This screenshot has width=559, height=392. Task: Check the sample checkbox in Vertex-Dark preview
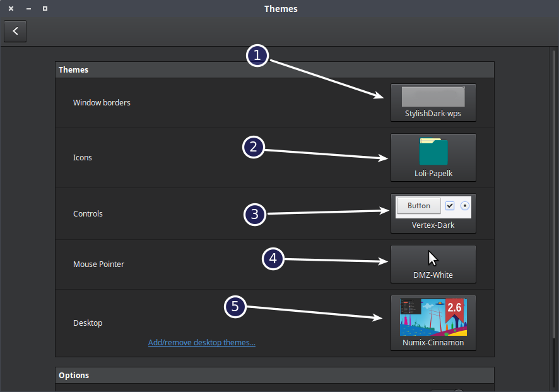450,205
